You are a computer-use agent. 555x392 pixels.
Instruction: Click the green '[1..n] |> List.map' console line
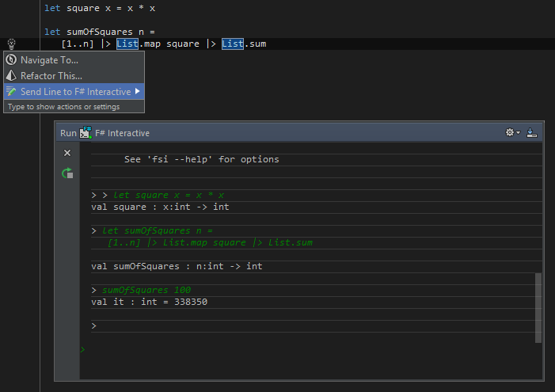tap(211, 242)
